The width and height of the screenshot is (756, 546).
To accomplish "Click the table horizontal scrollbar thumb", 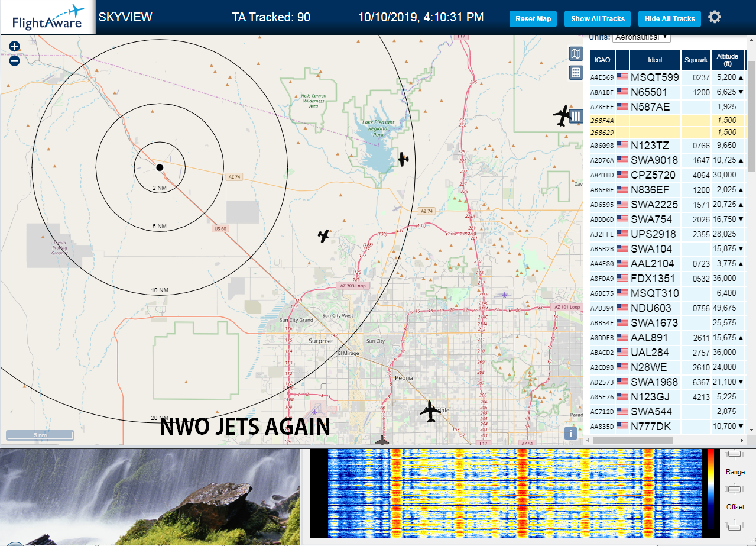I will click(x=632, y=440).
